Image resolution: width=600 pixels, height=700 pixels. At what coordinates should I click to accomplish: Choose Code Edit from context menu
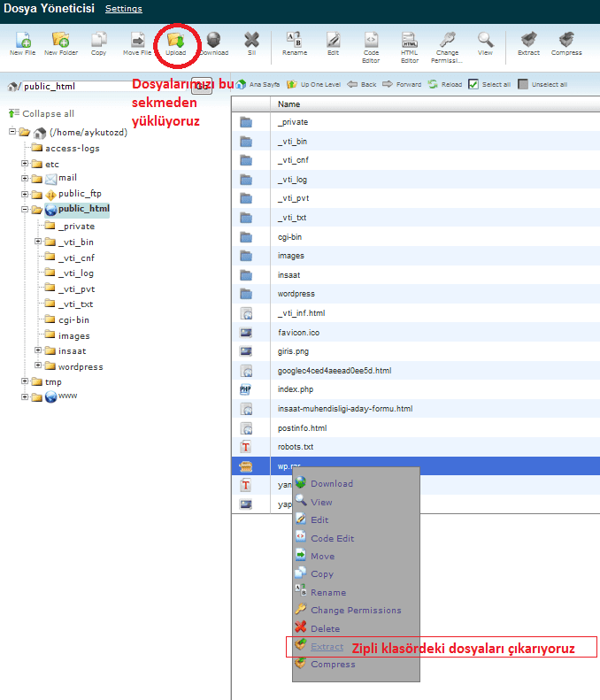click(333, 539)
